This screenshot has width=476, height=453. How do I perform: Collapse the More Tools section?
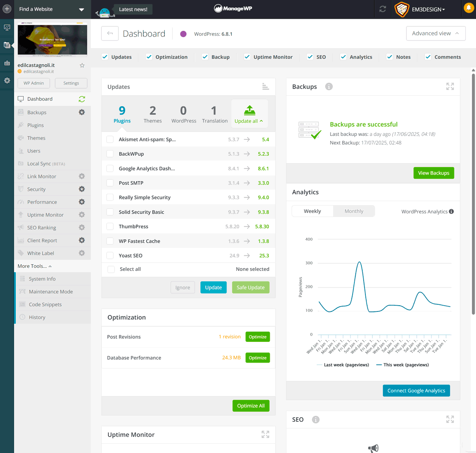35,266
